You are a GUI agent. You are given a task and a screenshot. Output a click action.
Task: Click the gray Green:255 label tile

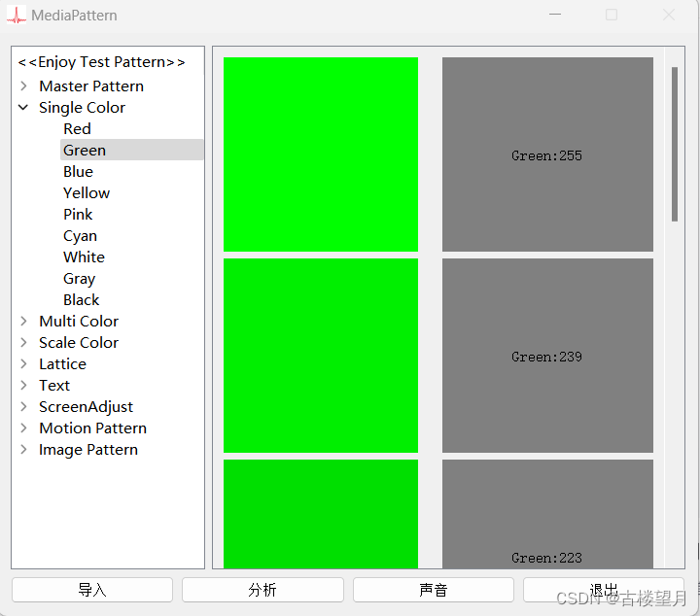point(547,154)
